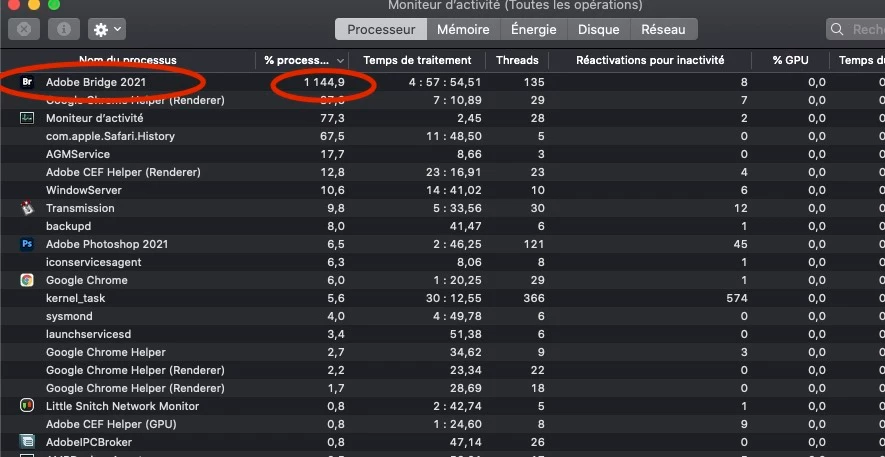Select Google Chrome Helper (Renderer) with 2,2 percent
This screenshot has height=457, width=885.
pyautogui.click(x=135, y=370)
